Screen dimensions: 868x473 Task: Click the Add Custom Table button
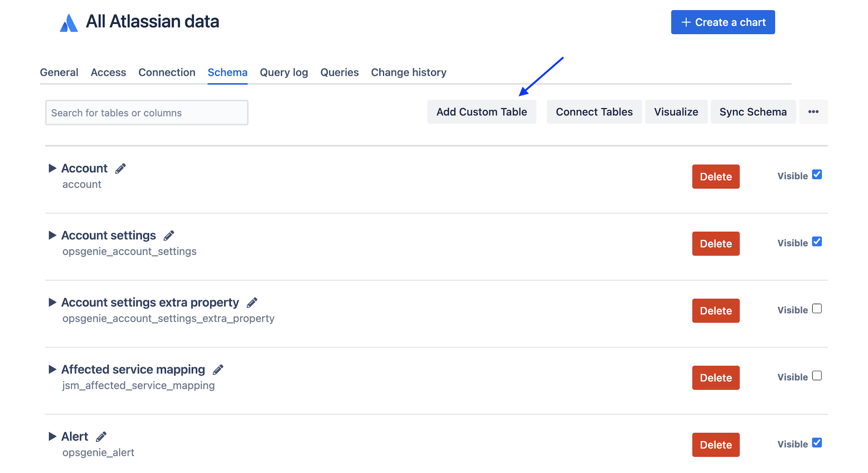point(481,112)
